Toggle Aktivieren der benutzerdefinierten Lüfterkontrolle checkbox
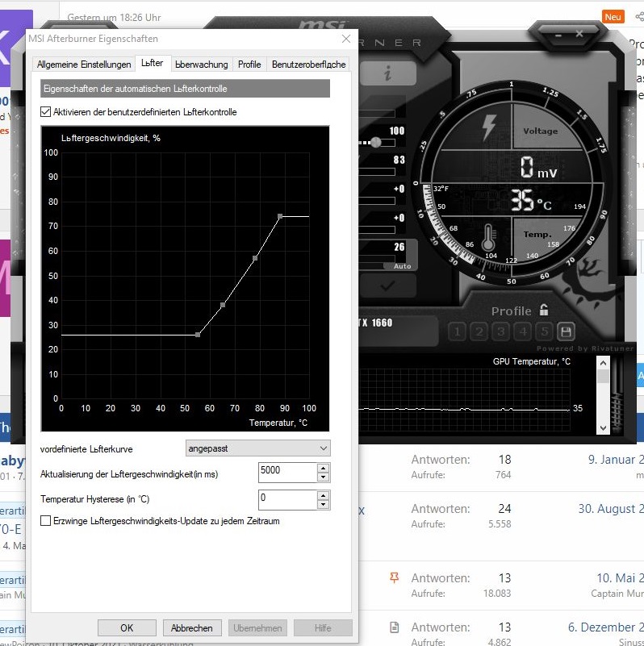 pyautogui.click(x=46, y=111)
